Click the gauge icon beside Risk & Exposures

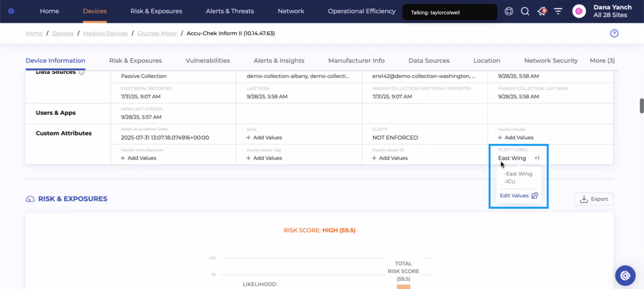pyautogui.click(x=30, y=199)
